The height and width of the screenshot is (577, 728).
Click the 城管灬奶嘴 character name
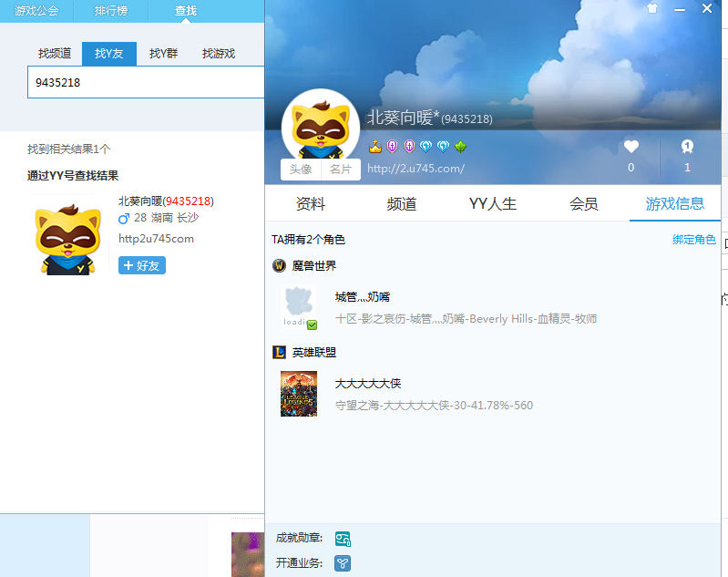coord(363,297)
